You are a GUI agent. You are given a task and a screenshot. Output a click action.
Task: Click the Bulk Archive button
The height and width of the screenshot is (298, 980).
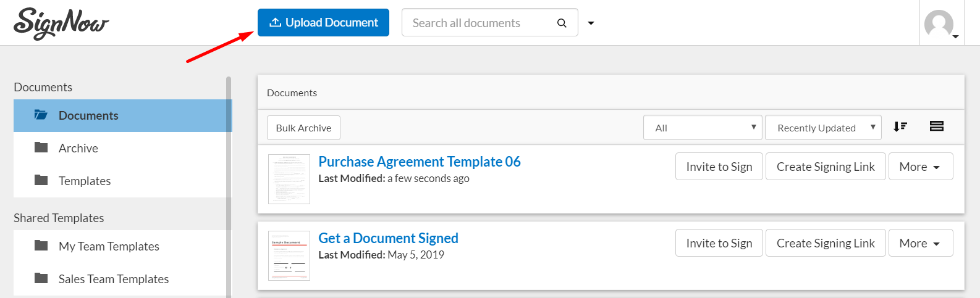tap(303, 128)
